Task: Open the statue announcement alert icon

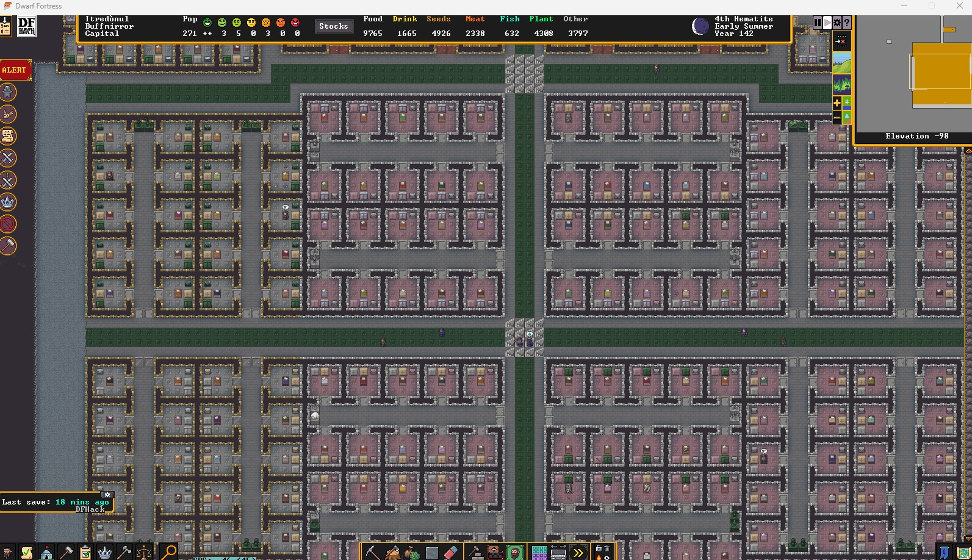Action: [8, 92]
